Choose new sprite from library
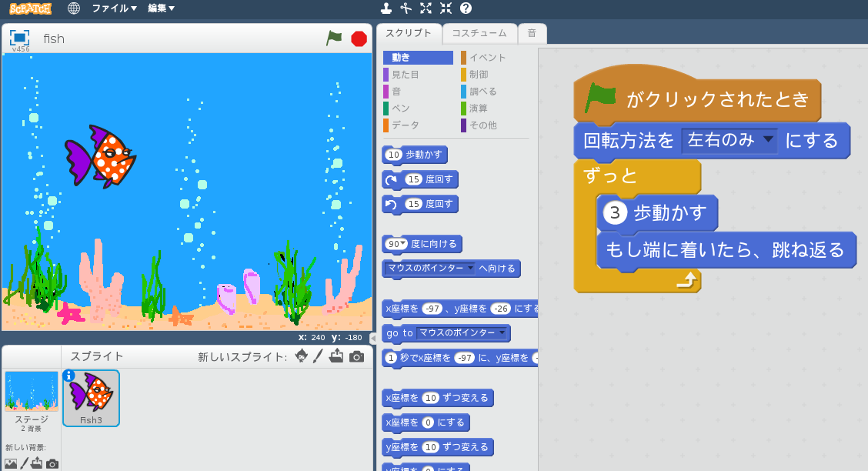The width and height of the screenshot is (868, 471). 301,356
